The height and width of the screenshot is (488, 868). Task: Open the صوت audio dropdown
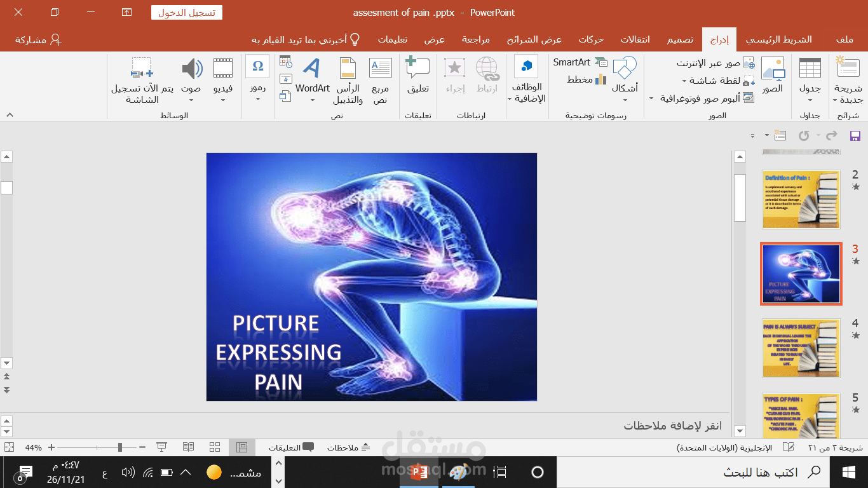coord(191,79)
